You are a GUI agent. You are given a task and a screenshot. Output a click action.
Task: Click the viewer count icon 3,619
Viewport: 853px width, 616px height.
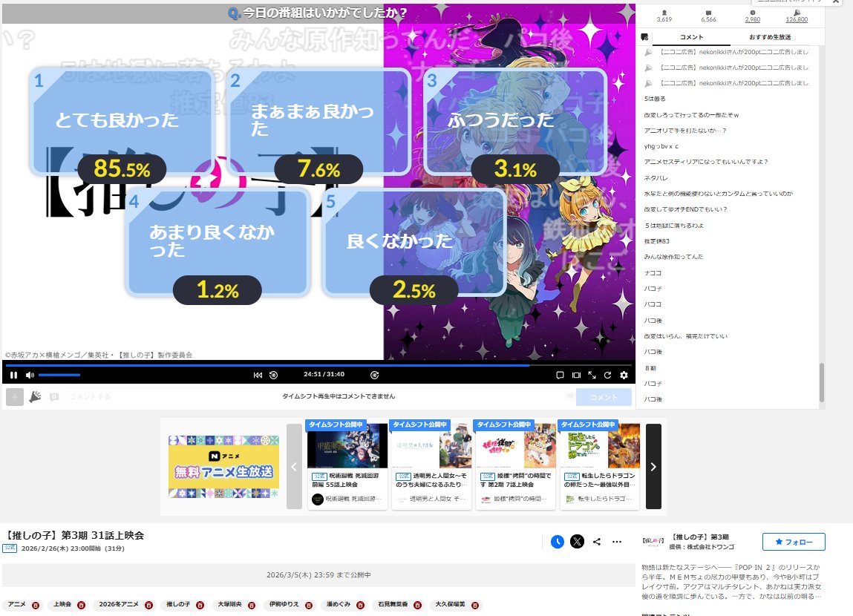(x=664, y=13)
